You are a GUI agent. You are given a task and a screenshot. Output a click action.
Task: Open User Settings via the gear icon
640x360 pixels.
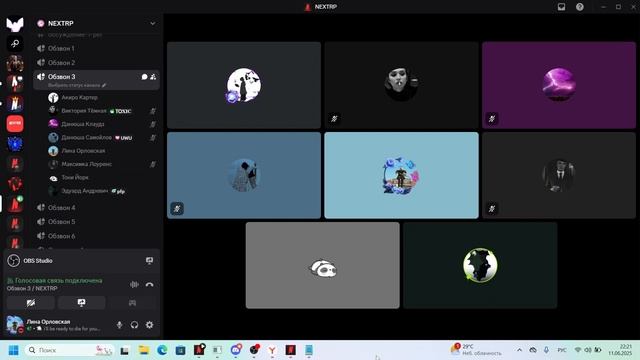coord(149,325)
